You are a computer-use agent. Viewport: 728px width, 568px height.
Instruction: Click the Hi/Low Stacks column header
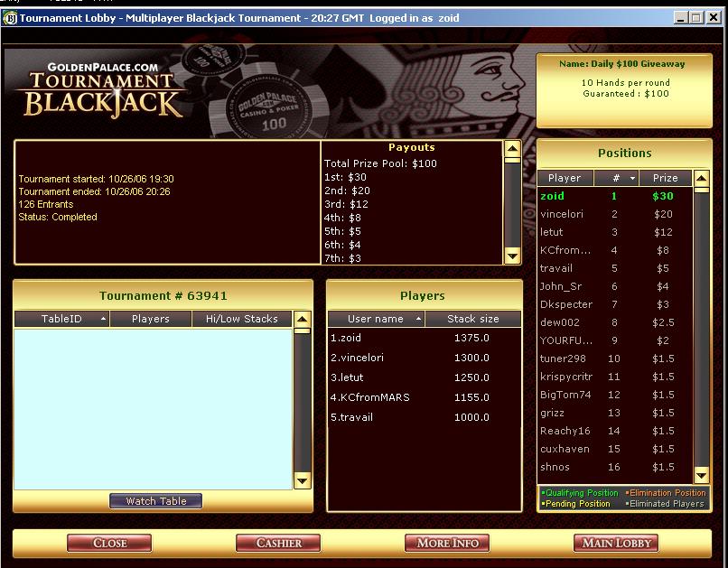pos(241,319)
